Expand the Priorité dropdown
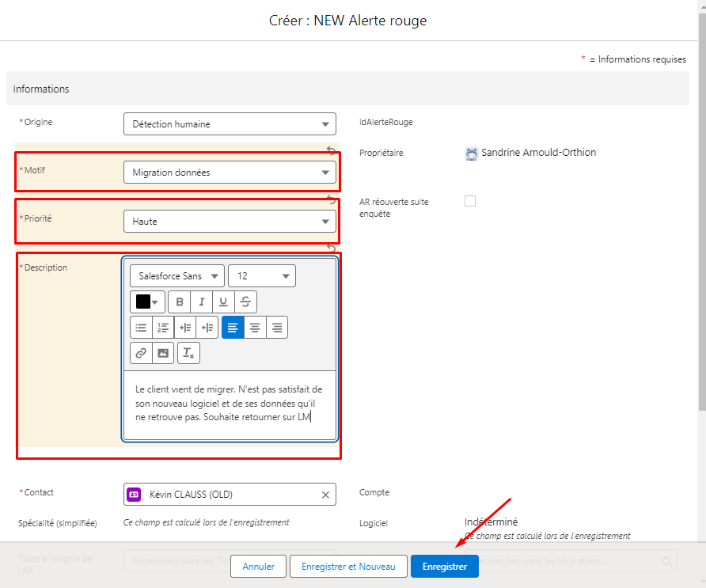Viewport: 706px width, 588px height. pyautogui.click(x=230, y=222)
